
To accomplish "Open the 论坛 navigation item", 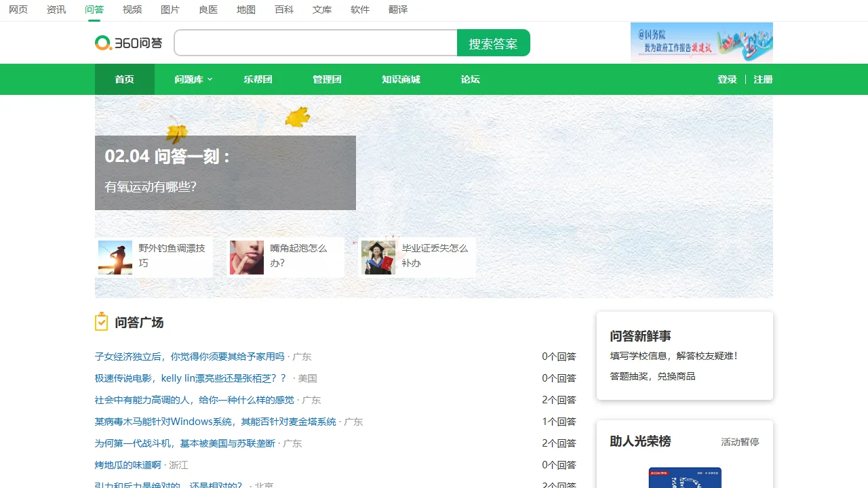I will (470, 79).
